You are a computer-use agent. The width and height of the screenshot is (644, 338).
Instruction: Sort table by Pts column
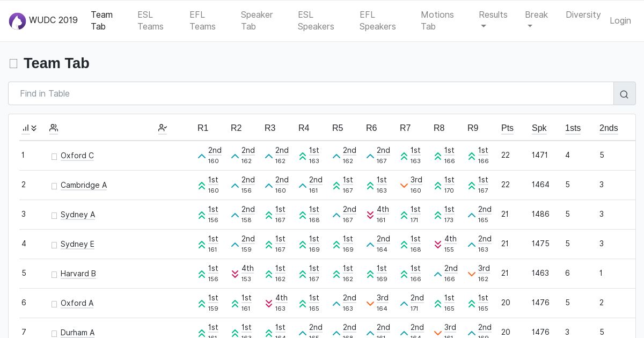pyautogui.click(x=507, y=128)
